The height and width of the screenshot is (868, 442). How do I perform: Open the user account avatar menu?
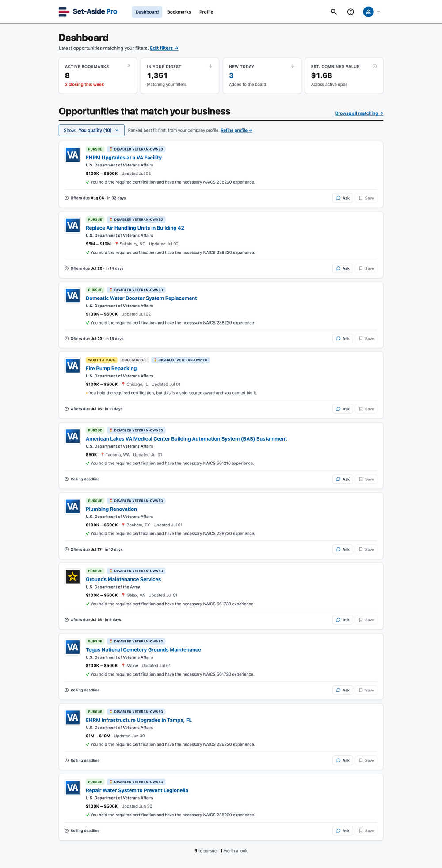[x=368, y=12]
